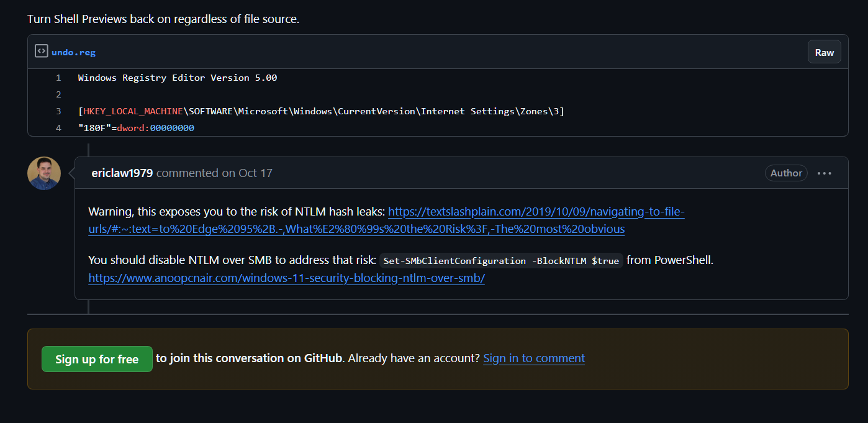Click the "180F"=dword value code line
Viewport: 868px width, 423px height.
pos(136,128)
